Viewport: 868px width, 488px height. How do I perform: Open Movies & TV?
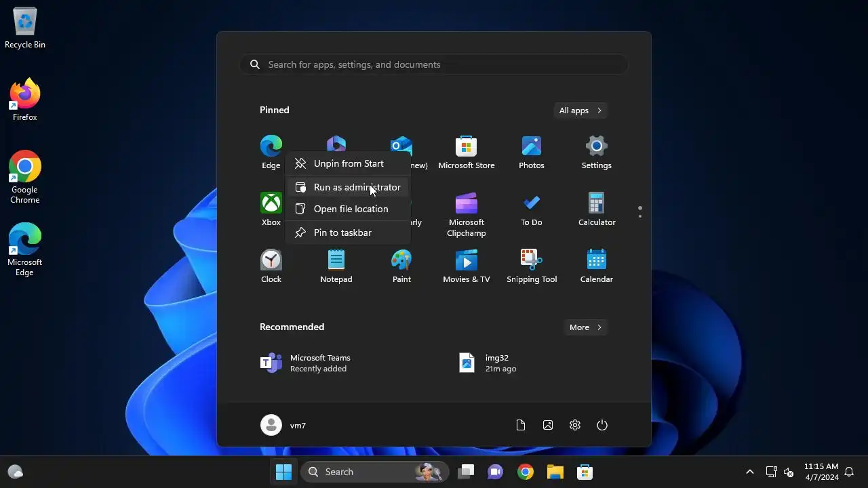[467, 266]
